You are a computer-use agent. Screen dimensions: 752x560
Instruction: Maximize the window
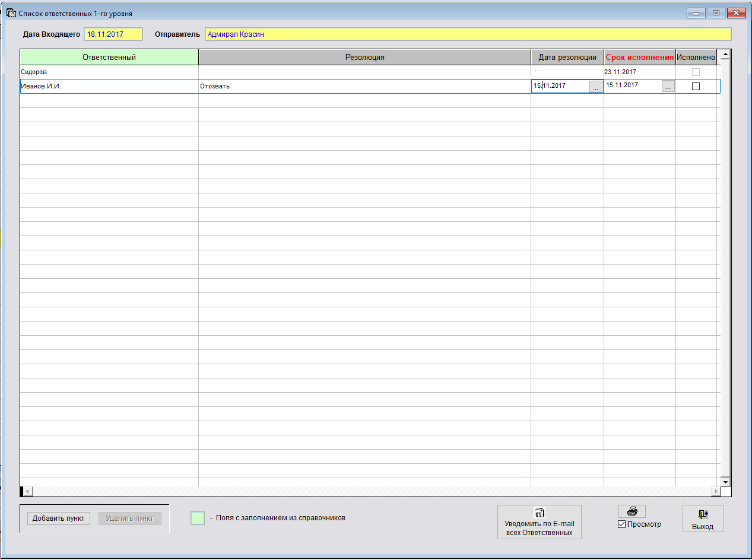(x=715, y=12)
